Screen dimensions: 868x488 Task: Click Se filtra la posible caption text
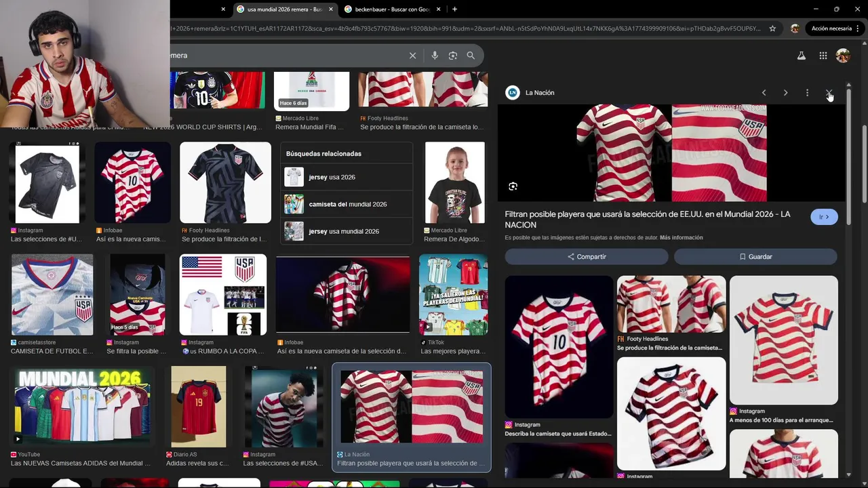coord(136,351)
